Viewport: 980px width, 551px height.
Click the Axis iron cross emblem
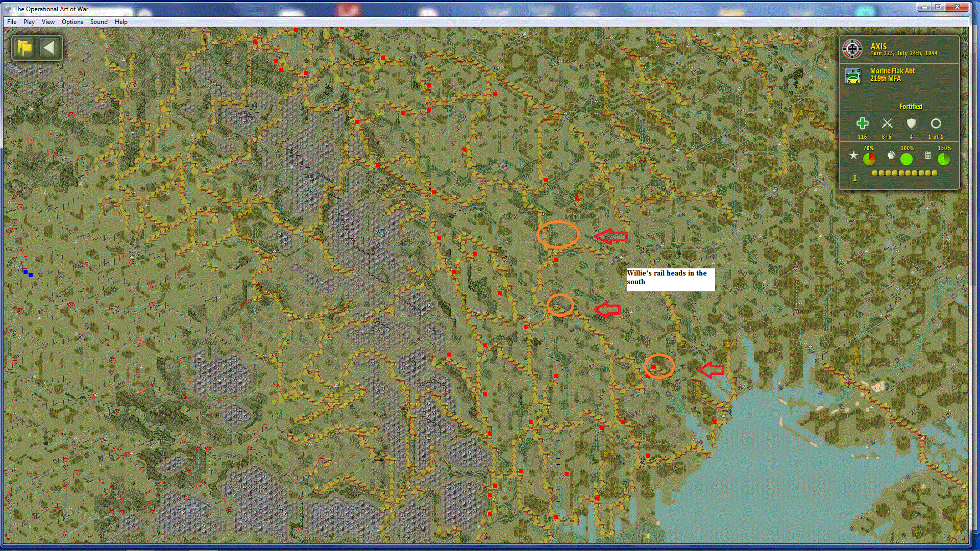point(852,49)
